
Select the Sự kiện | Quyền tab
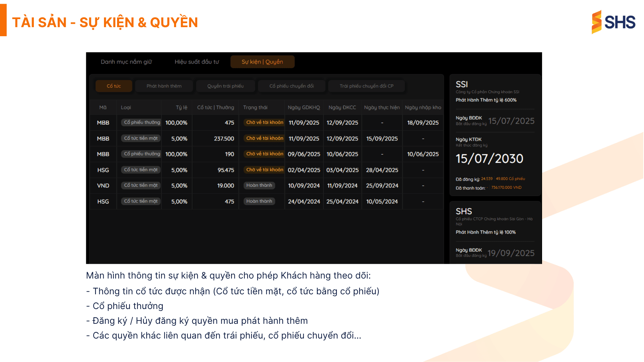[x=262, y=62]
